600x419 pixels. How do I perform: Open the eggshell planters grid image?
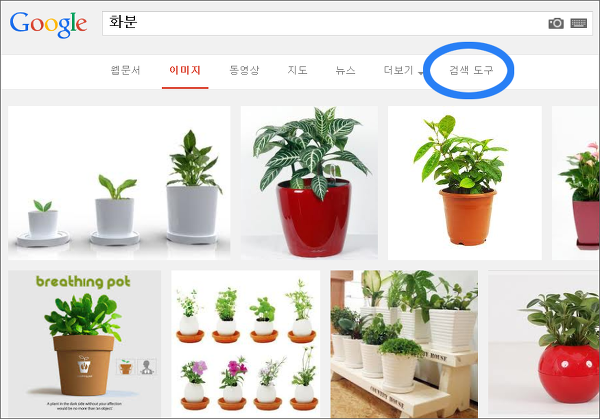point(246,344)
